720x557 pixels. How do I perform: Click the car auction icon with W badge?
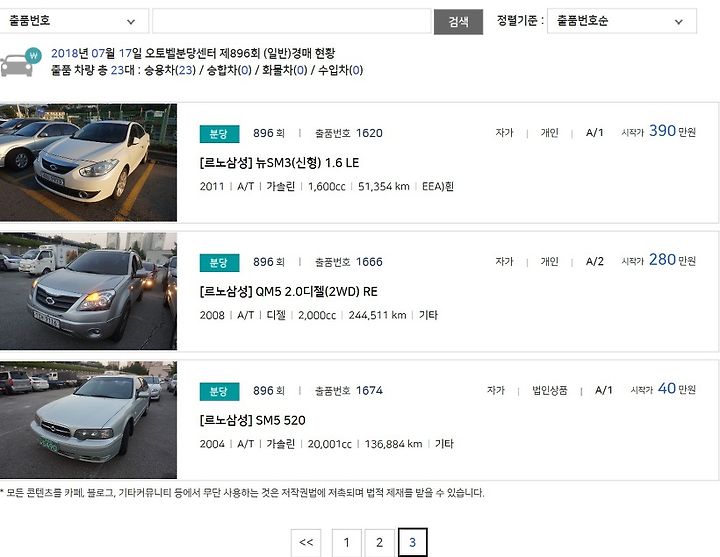[x=20, y=62]
